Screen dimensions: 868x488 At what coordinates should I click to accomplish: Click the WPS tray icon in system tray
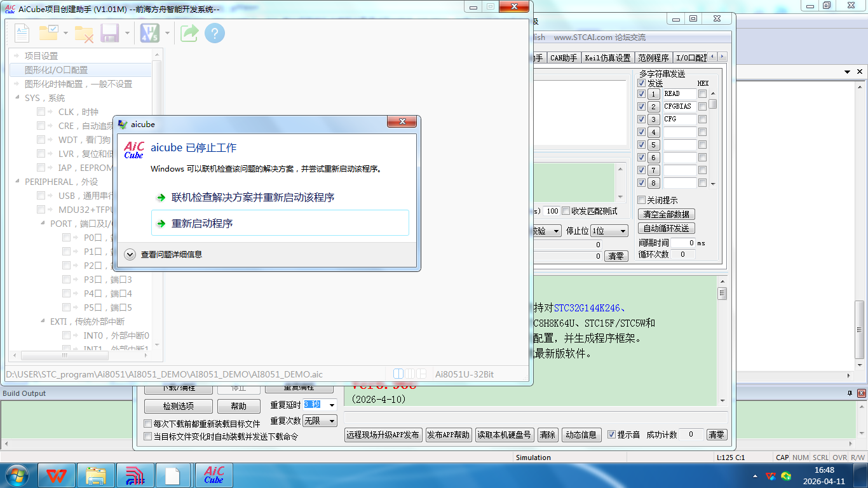[771, 475]
